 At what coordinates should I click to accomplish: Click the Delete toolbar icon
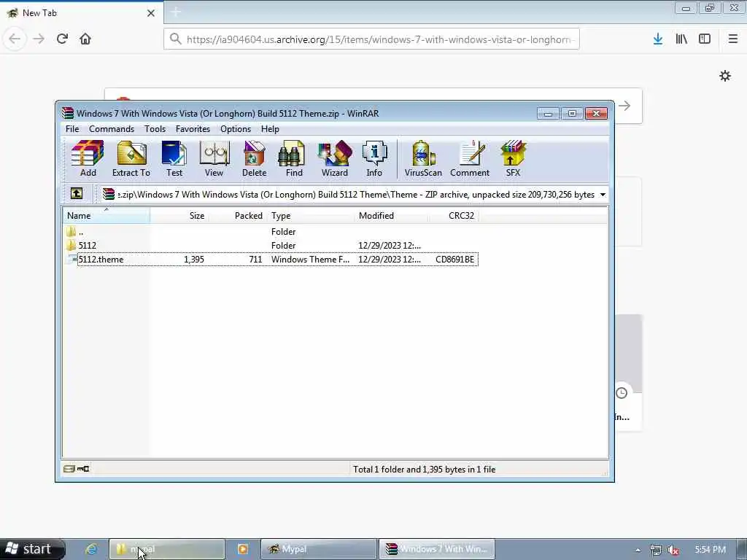(x=254, y=158)
